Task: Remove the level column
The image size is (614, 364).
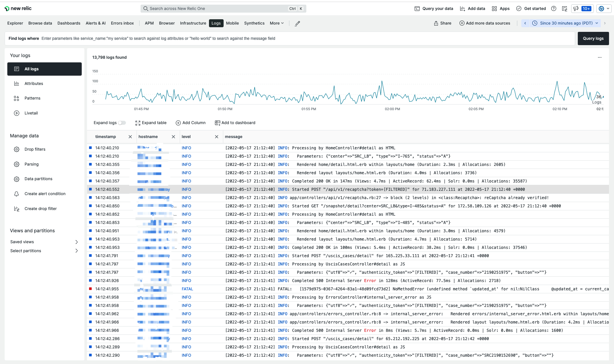Action: pyautogui.click(x=217, y=137)
